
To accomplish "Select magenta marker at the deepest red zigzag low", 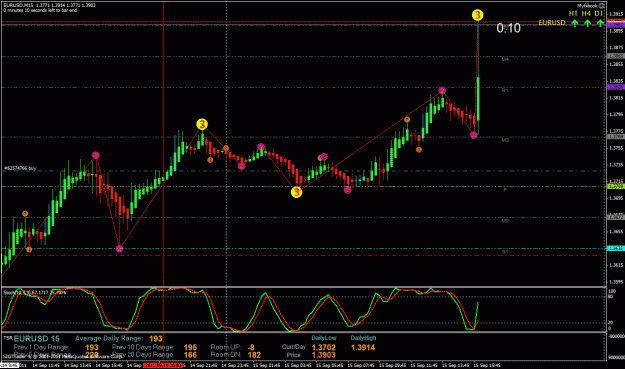I will (120, 249).
